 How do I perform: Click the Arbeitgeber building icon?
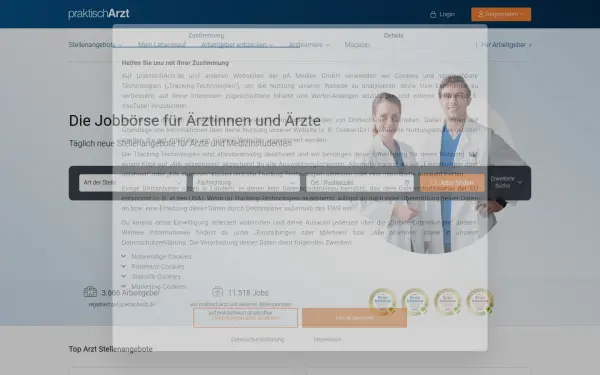click(90, 292)
